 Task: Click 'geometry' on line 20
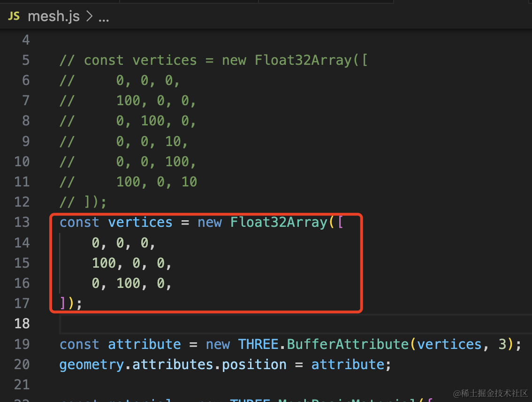tap(92, 364)
